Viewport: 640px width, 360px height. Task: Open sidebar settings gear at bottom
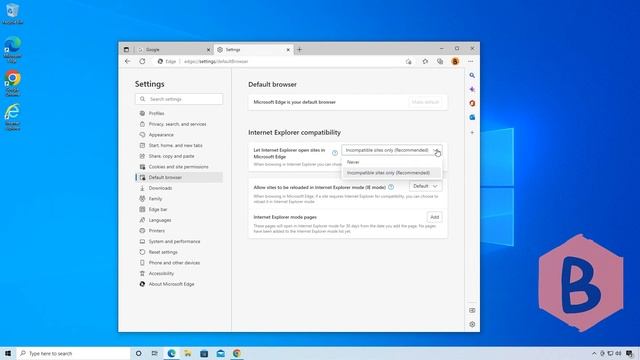472,324
